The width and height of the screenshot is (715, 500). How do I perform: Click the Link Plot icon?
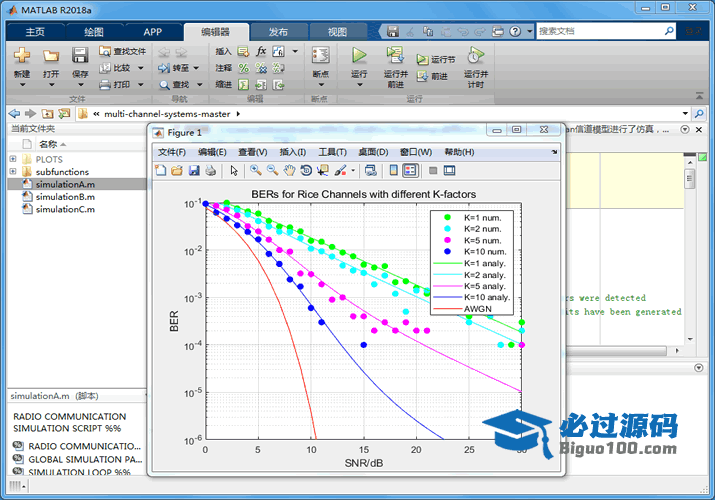click(371, 170)
